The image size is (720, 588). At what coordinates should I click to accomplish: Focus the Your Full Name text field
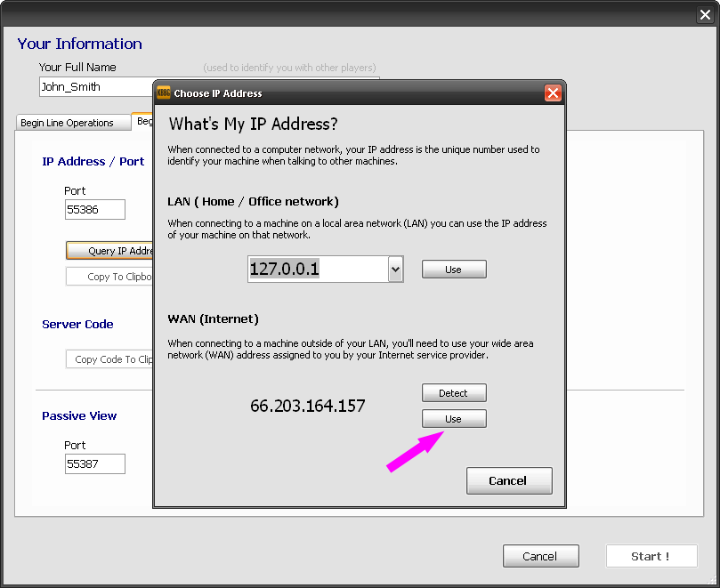coord(96,87)
